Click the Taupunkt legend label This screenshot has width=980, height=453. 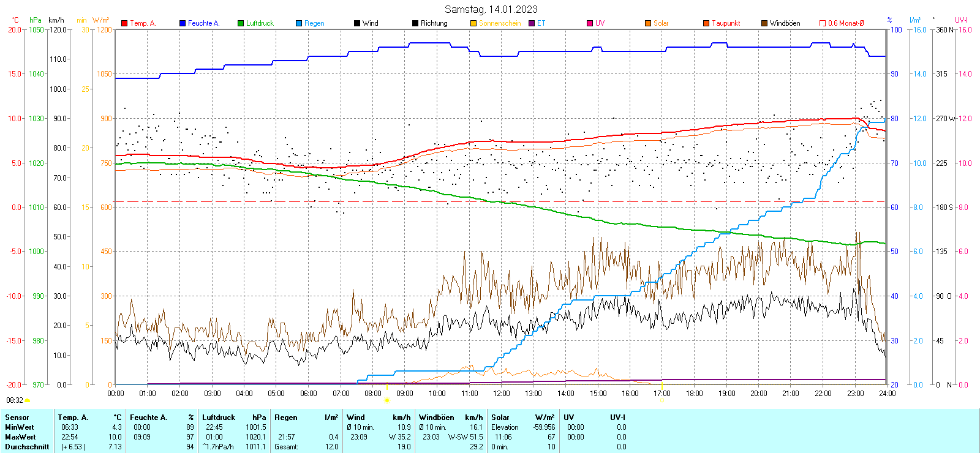point(726,23)
